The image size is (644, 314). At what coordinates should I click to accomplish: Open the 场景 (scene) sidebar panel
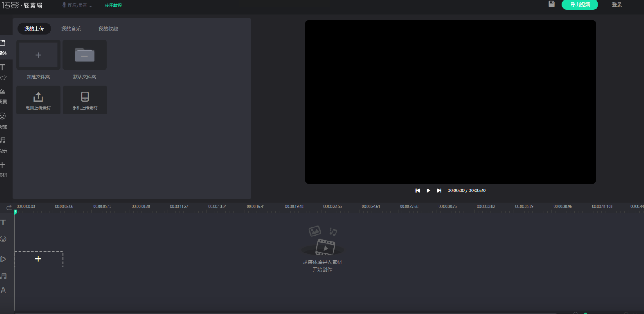(3, 95)
